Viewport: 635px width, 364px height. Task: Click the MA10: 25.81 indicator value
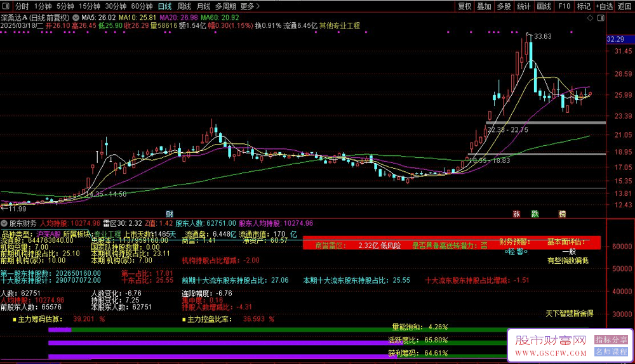[137, 18]
